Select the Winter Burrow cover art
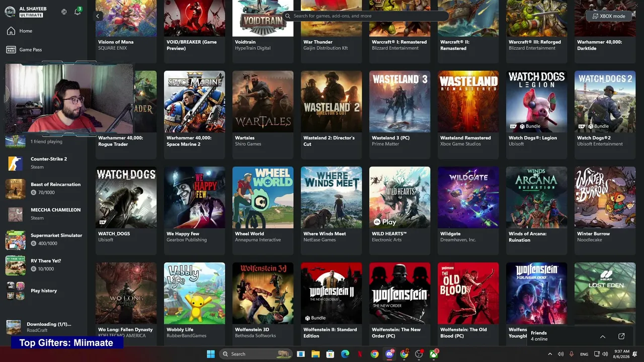This screenshot has height=362, width=644. [605, 198]
